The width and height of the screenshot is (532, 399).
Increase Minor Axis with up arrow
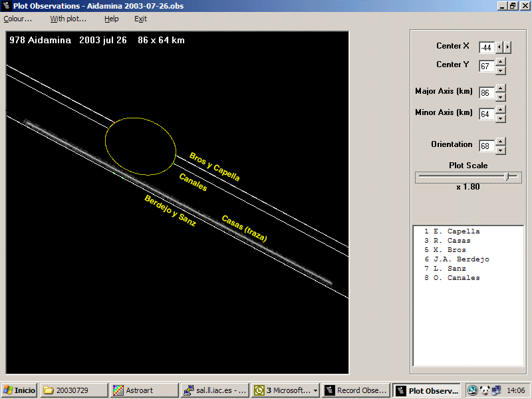[501, 109]
